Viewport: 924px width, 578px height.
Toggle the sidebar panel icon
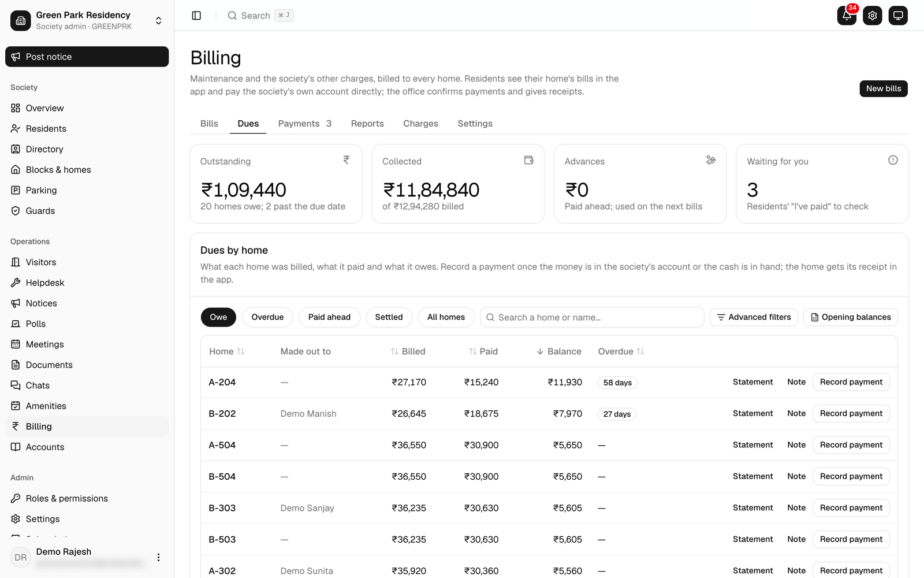tap(196, 16)
